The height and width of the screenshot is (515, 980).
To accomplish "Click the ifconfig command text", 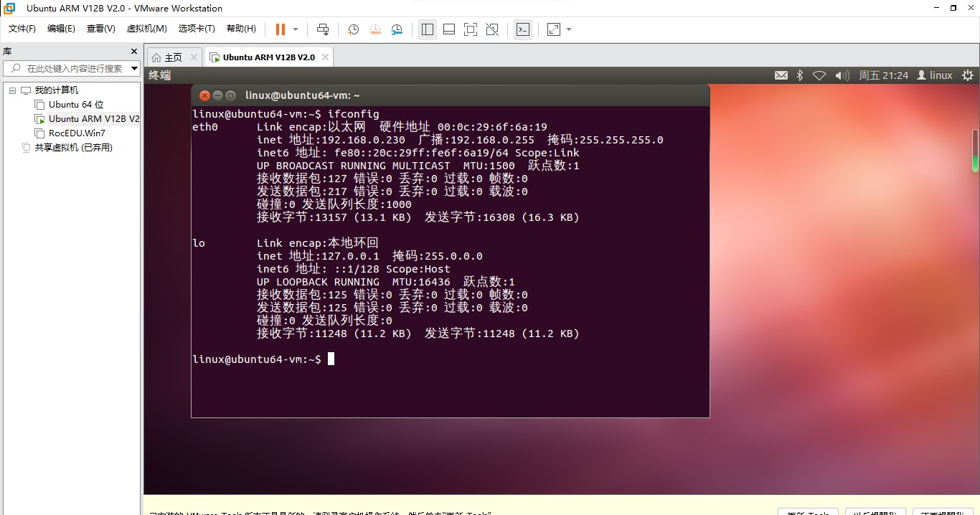I will [x=354, y=114].
